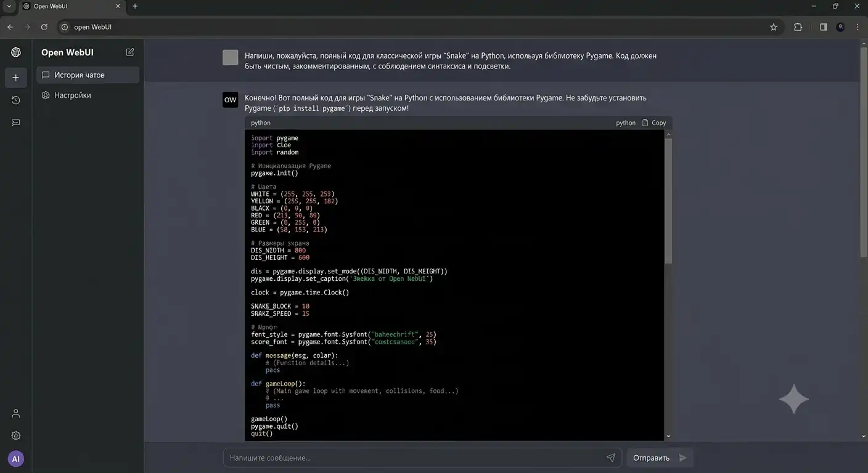Open История чатов in sidebar

88,75
